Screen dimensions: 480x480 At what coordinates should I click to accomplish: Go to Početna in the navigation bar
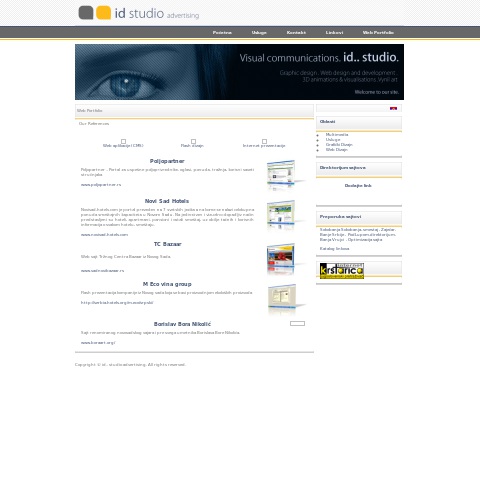(222, 32)
